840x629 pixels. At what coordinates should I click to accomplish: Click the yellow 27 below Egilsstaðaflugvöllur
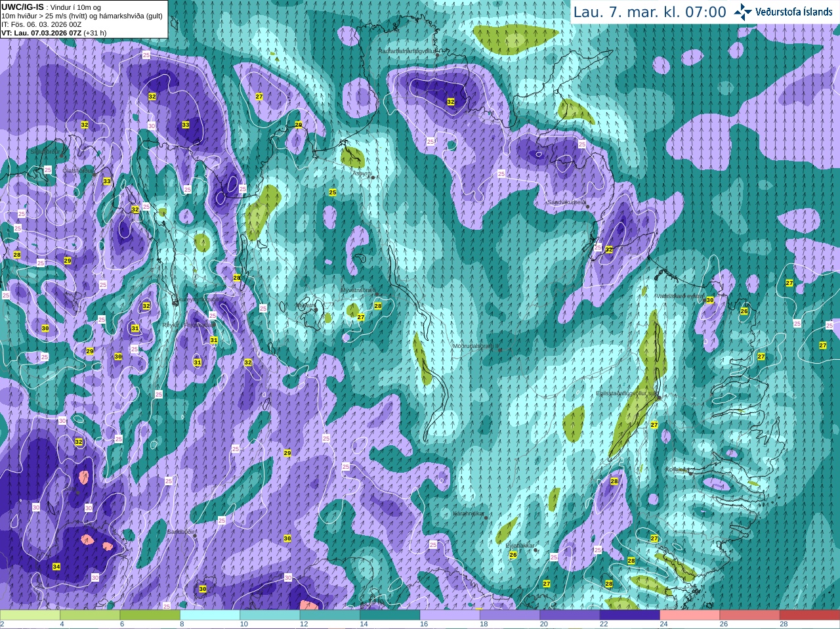click(654, 425)
